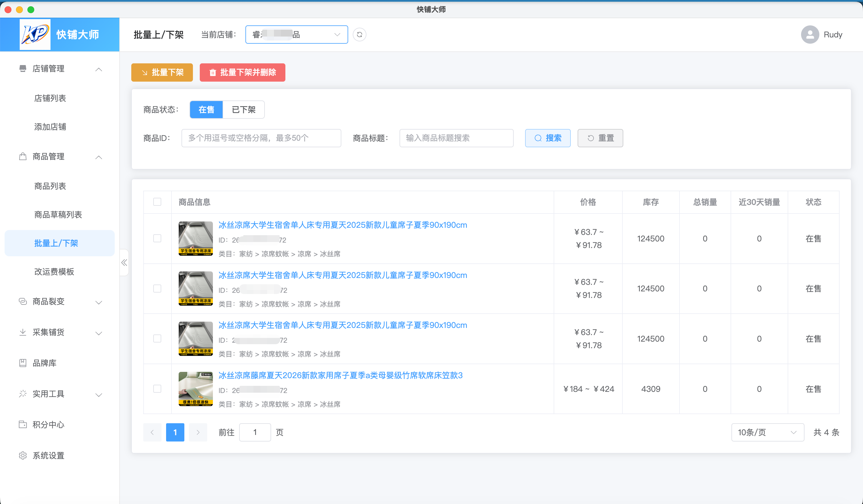Screen dimensions: 863x504
Task: Check the second 冰丝凉席大学生宿舍 product row checkbox
Action: 157,288
